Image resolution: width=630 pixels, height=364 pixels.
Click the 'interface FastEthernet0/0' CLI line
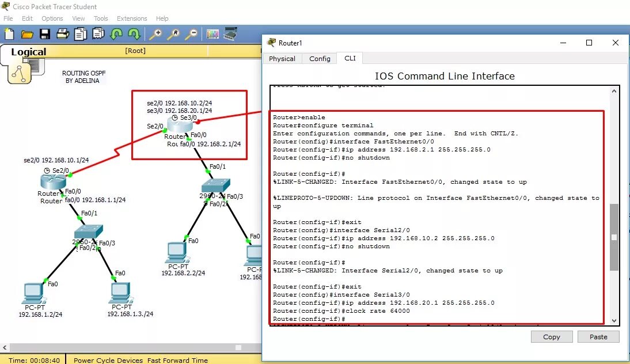pyautogui.click(x=354, y=142)
